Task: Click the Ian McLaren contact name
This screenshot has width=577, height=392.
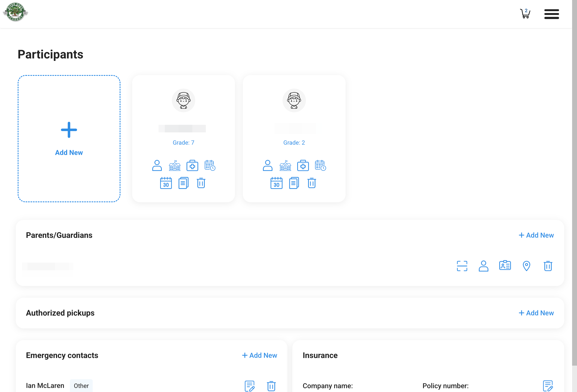Action: tap(45, 385)
